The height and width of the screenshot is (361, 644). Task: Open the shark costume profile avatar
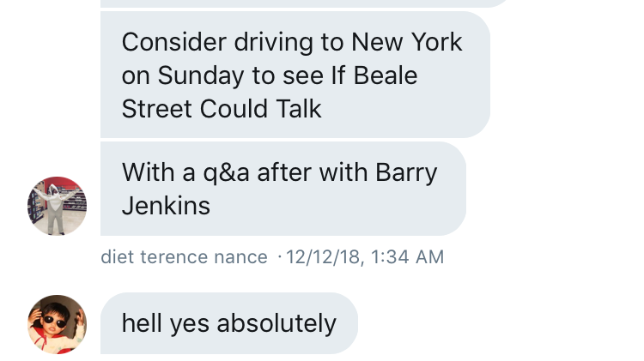tap(57, 206)
